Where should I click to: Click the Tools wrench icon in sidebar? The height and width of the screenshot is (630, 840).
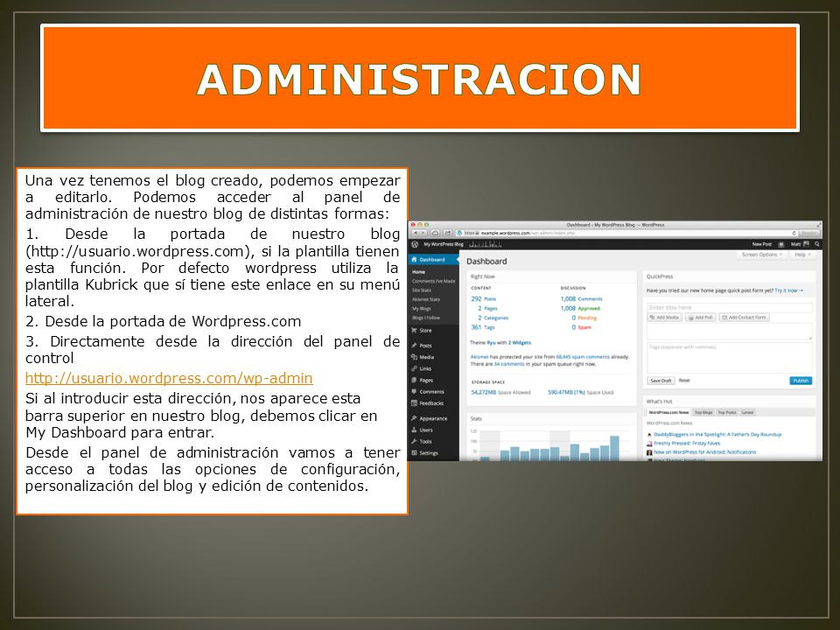414,441
